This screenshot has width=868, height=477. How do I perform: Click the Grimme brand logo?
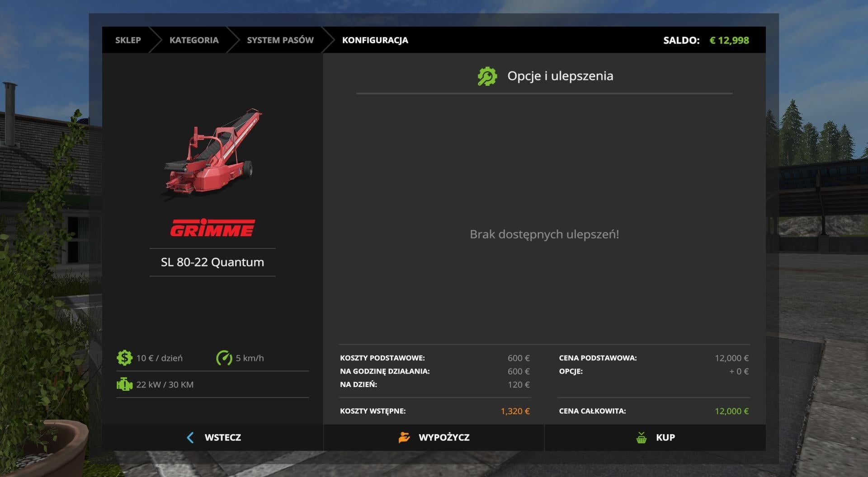pos(212,228)
